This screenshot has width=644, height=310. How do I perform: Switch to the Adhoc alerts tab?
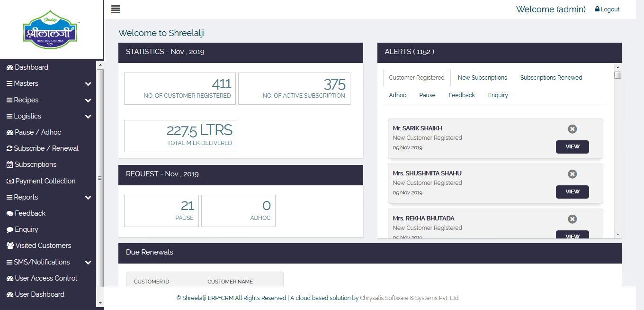coord(397,95)
